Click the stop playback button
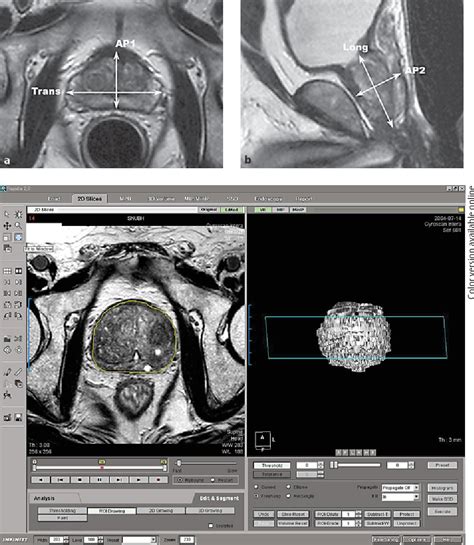 [x=80, y=480]
